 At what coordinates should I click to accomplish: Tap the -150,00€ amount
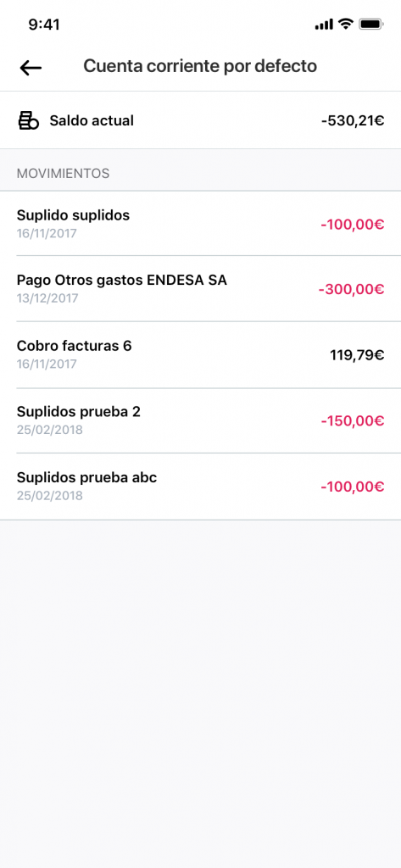pos(353,421)
